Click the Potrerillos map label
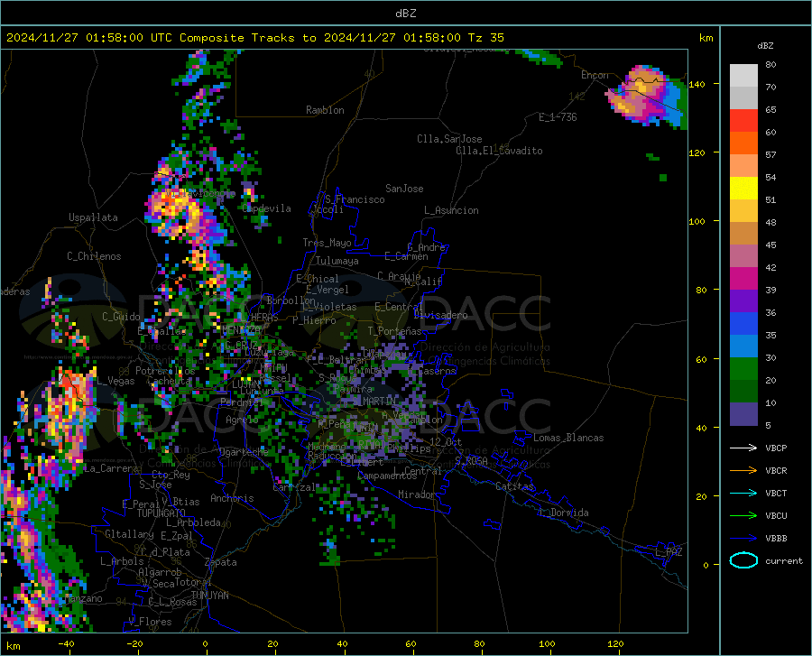 tap(165, 371)
